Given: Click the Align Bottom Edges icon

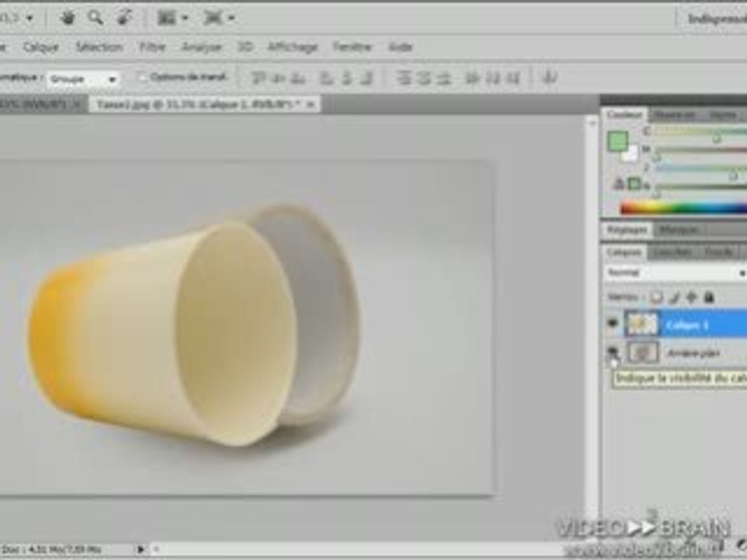Looking at the screenshot, I should point(298,78).
